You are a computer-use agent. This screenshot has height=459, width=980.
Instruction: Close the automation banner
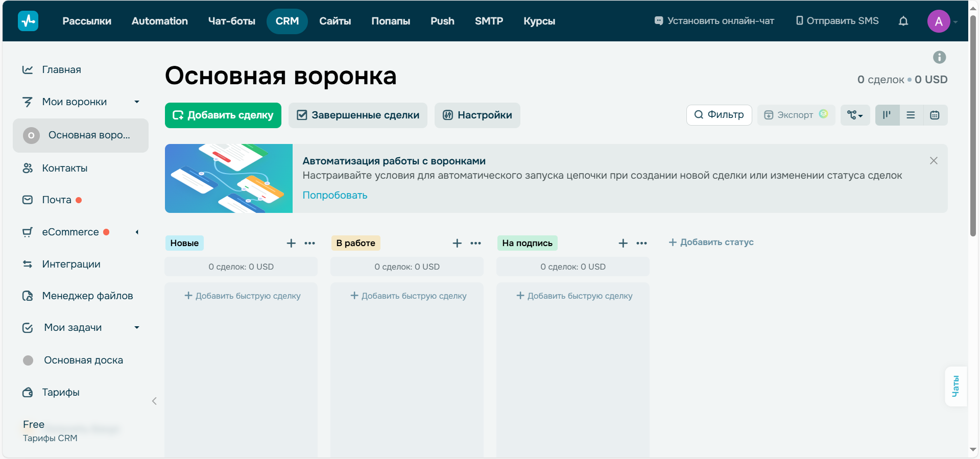pyautogui.click(x=934, y=161)
